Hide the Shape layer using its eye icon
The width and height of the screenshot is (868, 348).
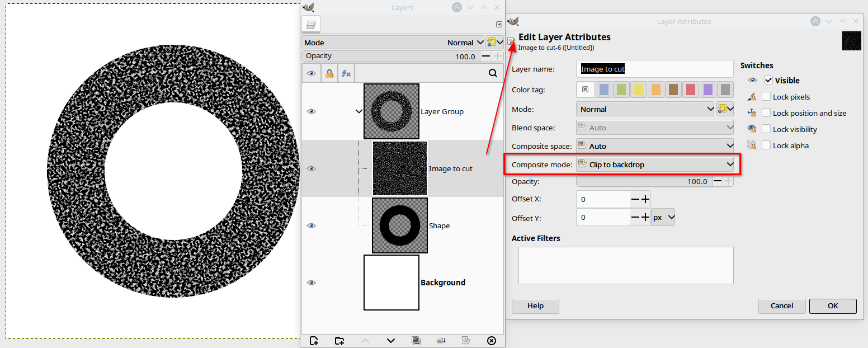pyautogui.click(x=312, y=225)
